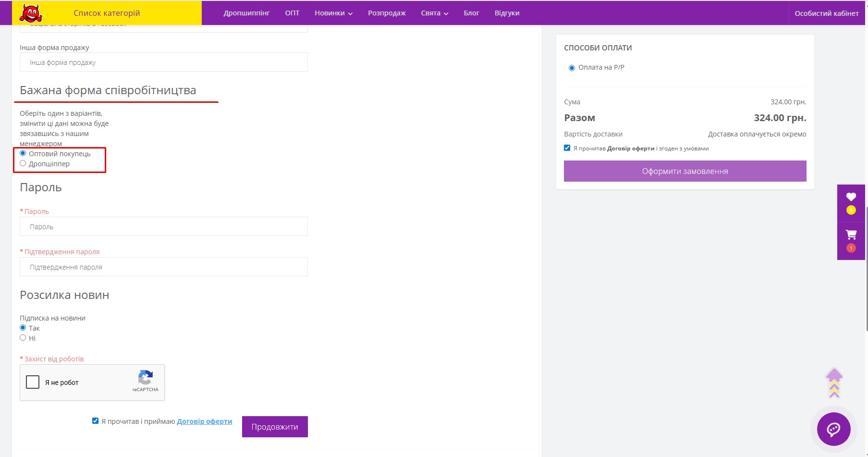Viewport: 868px width, 457px height.
Task: Go to the Розпродаж menu item
Action: point(387,13)
